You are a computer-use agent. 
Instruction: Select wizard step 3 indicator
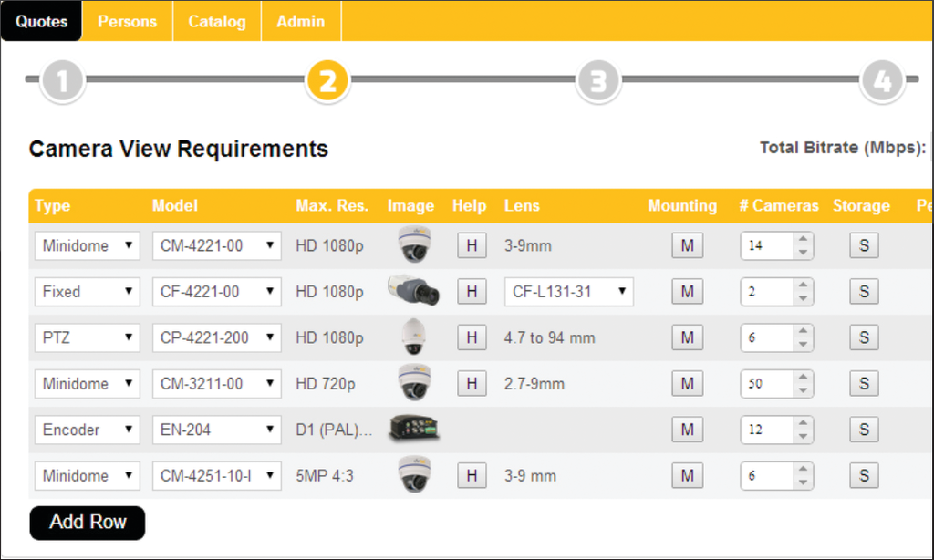coord(597,80)
